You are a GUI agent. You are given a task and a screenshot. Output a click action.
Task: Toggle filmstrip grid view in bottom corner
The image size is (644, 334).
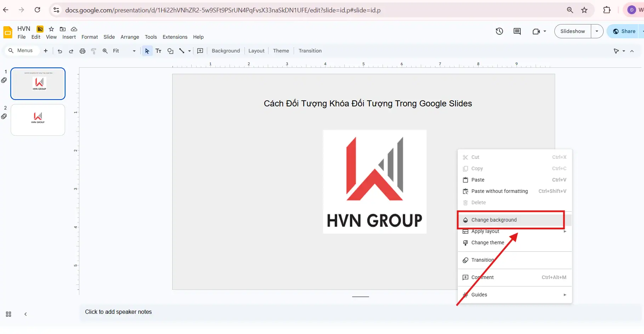8,314
